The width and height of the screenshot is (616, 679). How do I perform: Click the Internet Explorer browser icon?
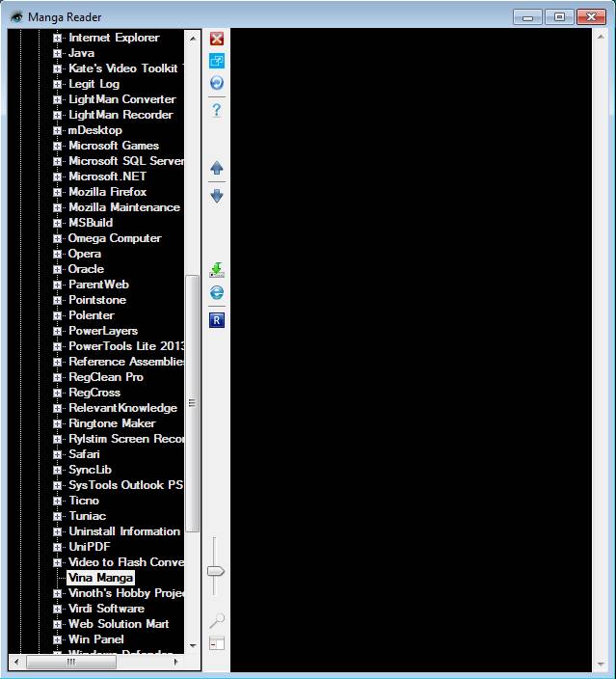click(x=217, y=293)
